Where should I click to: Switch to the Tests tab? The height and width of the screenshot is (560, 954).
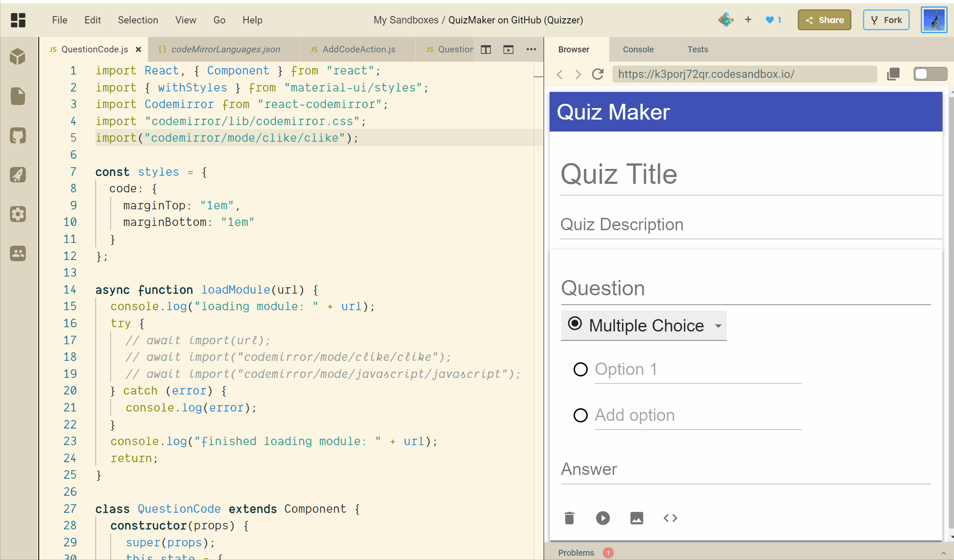(698, 49)
